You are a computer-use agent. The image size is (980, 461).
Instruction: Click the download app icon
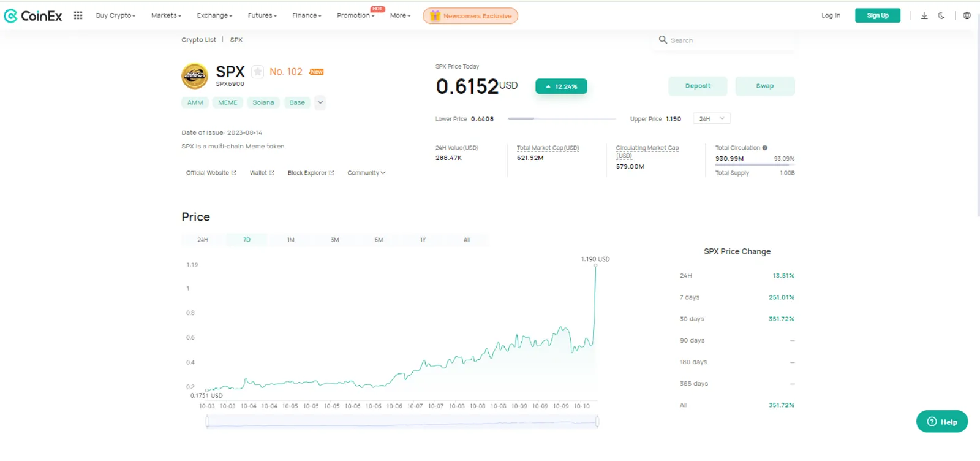[x=924, y=15]
